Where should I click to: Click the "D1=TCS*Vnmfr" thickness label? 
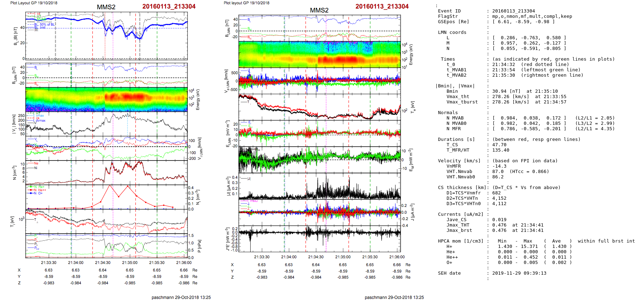coord(463,193)
